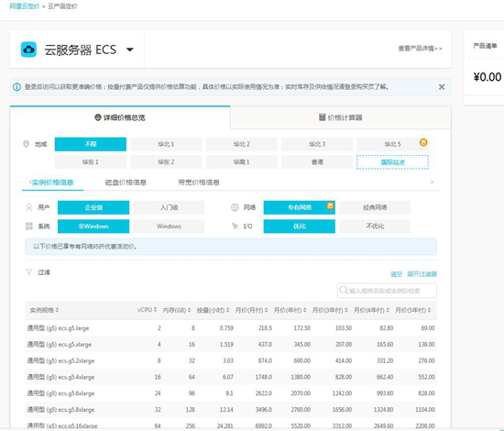The width and height of the screenshot is (504, 431).
Task: Select row 通用型 (g5) ecs.g5.2xlarge
Action: 231,361
